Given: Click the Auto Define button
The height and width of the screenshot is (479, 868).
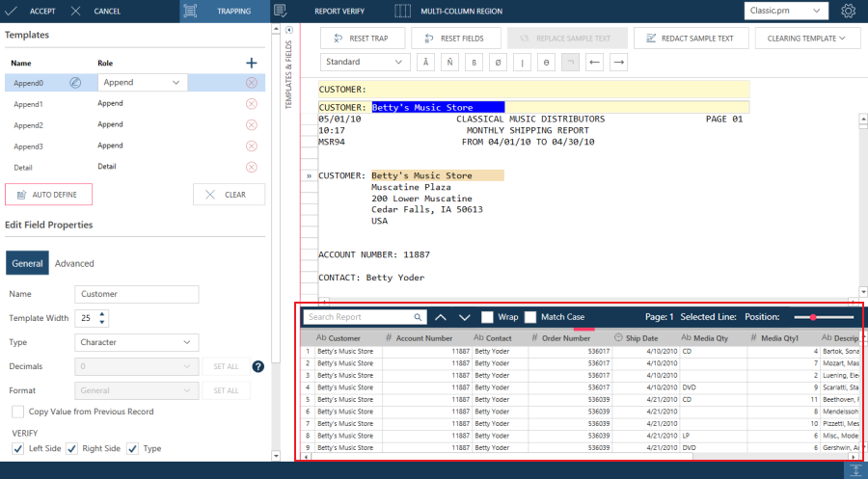Looking at the screenshot, I should [x=48, y=195].
